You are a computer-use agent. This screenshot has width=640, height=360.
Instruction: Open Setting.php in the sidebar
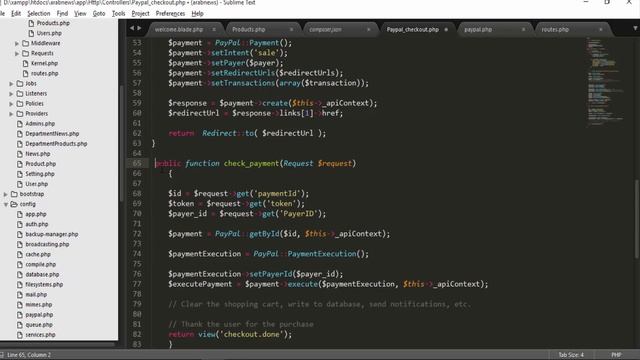click(40, 174)
